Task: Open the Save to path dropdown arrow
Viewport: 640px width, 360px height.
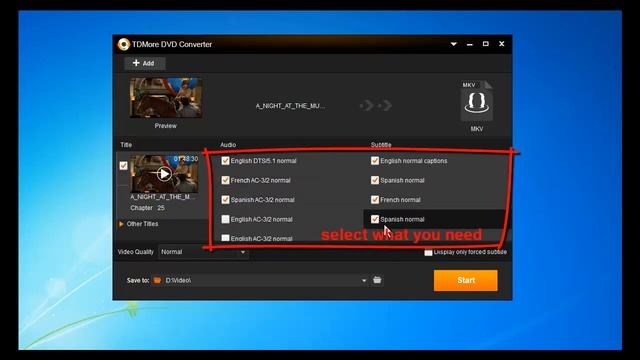Action: (x=364, y=280)
